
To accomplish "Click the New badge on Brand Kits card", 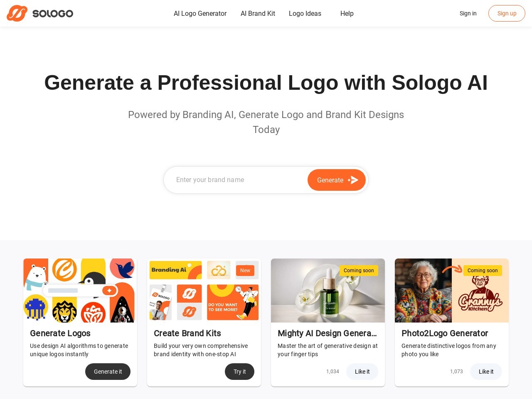I will click(245, 271).
